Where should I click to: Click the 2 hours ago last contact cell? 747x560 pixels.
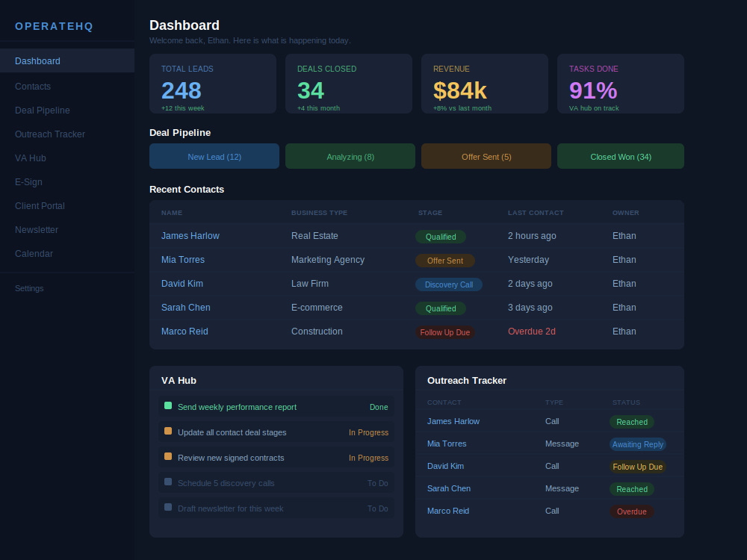[532, 236]
